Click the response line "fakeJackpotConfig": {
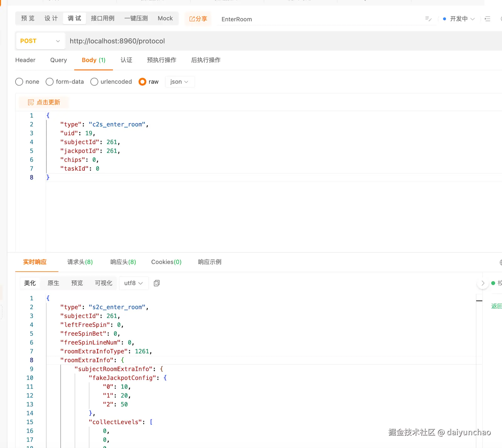This screenshot has height=448, width=502. [x=128, y=378]
